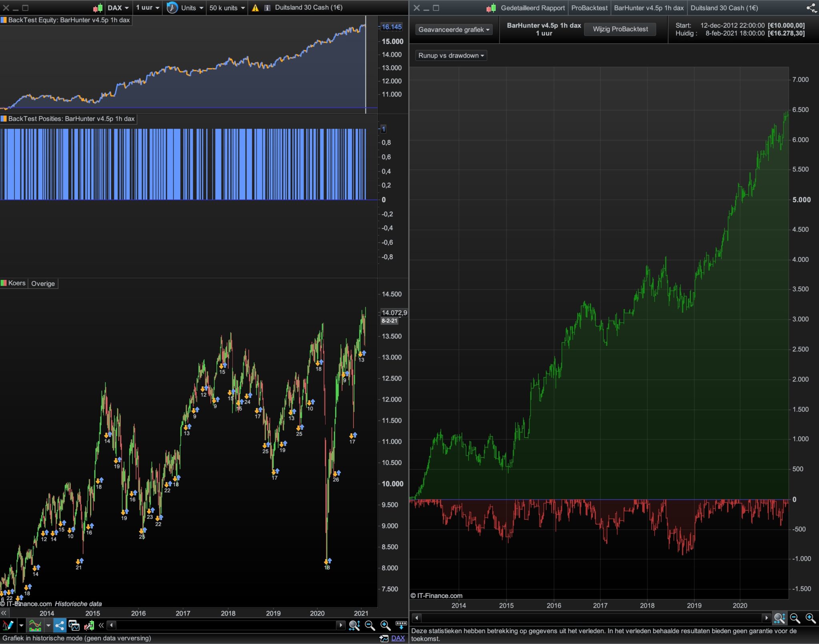Open the Geavanceerde grafiek dropdown

click(x=453, y=30)
